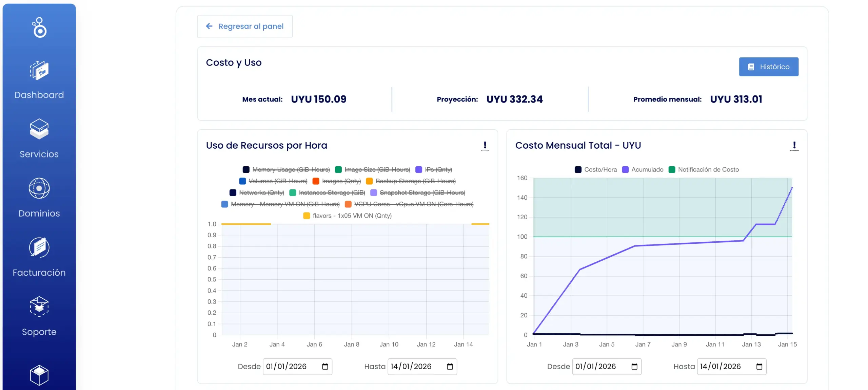Click the Histórico button
The height and width of the screenshot is (390, 868).
point(768,67)
